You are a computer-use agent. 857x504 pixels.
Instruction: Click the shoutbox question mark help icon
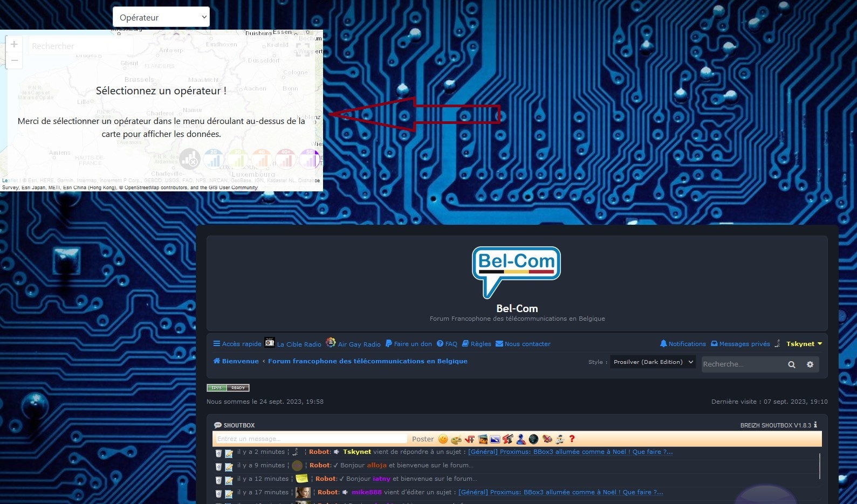pyautogui.click(x=572, y=439)
